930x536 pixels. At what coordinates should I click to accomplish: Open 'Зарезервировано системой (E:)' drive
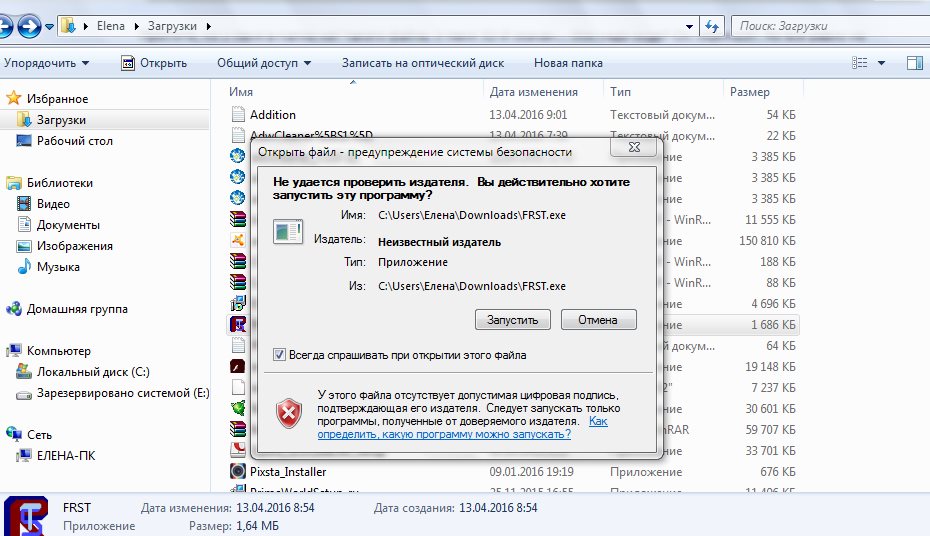click(123, 393)
